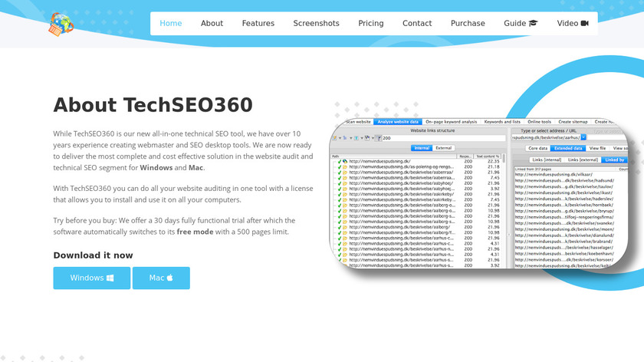Select the Linked by tab
The height and width of the screenshot is (362, 644).
click(x=614, y=160)
